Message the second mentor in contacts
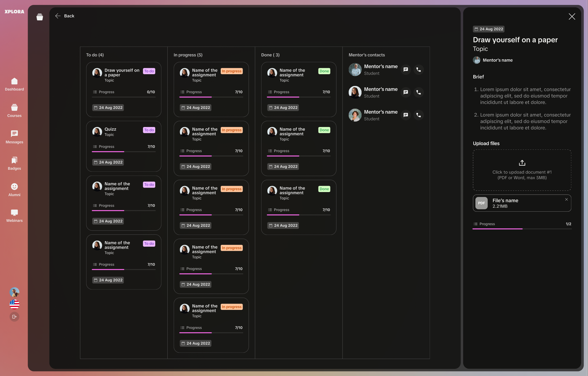The height and width of the screenshot is (376, 588). pos(406,92)
